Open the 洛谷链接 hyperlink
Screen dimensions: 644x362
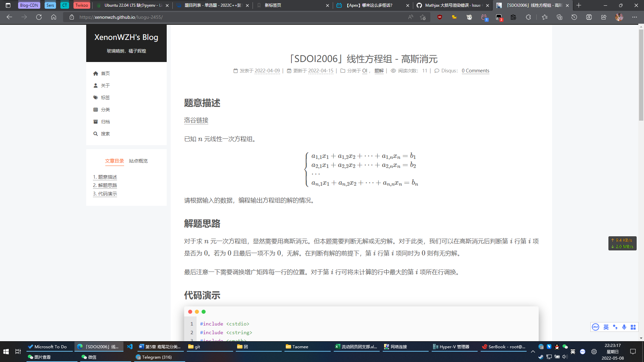[x=196, y=120]
